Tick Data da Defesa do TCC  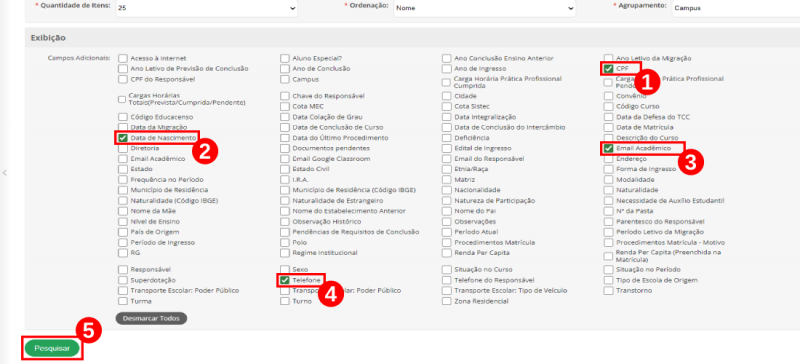click(608, 117)
